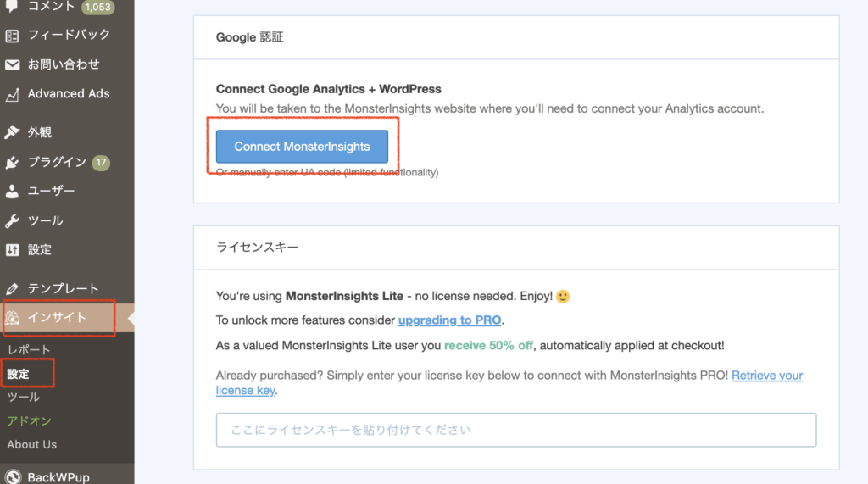Viewport: 868px width, 484px height.
Task: Click the Google 認証 section heading
Action: pos(250,37)
